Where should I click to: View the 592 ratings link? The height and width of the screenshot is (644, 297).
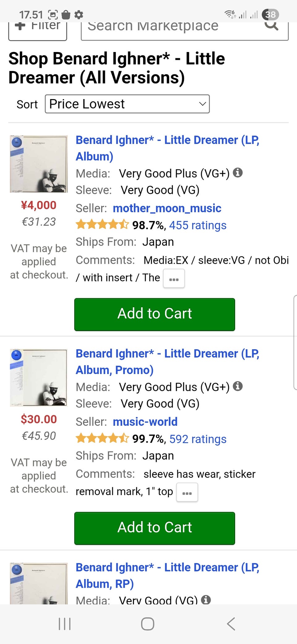(x=198, y=439)
